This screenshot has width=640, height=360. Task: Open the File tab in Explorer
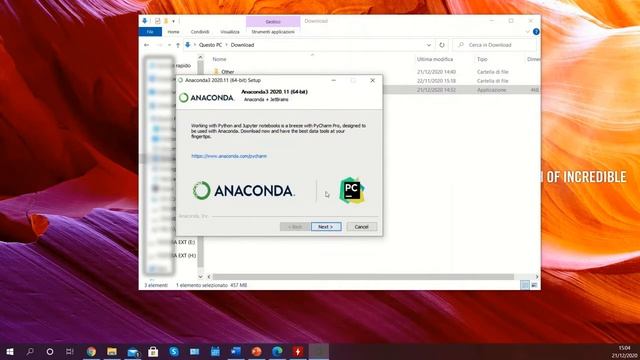(x=150, y=32)
